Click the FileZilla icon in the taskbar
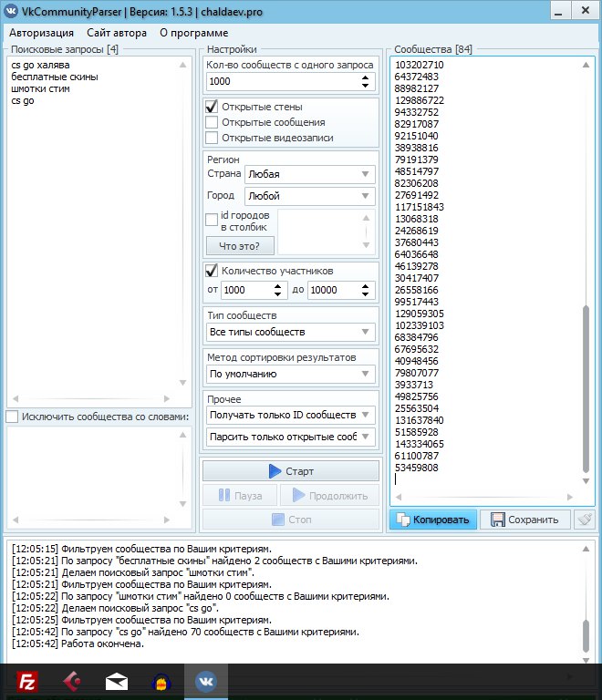This screenshot has height=700, width=602. tap(29, 681)
